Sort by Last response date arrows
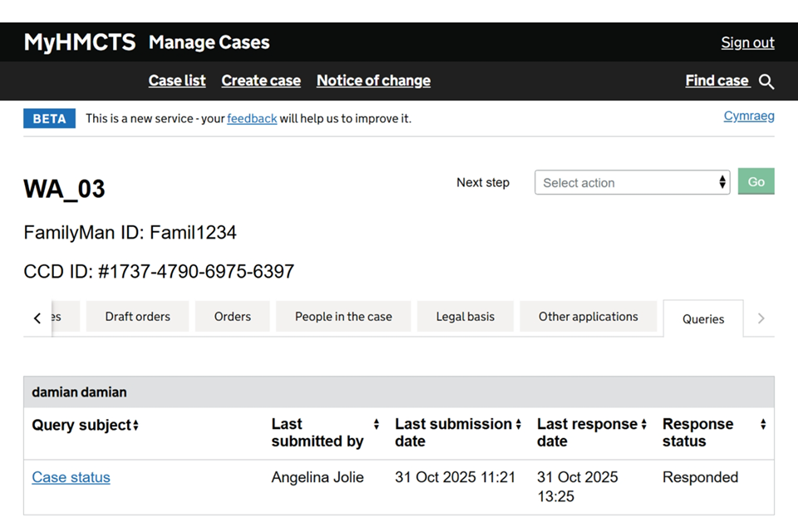798x532 pixels. (x=644, y=425)
